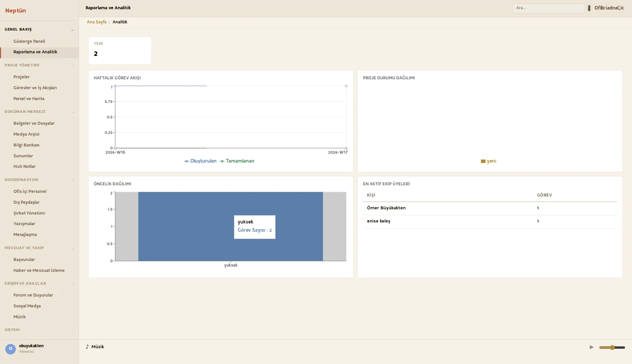The height and width of the screenshot is (364, 632).
Task: Open Gösterge Paneli from the sidebar
Action: pyautogui.click(x=39, y=41)
